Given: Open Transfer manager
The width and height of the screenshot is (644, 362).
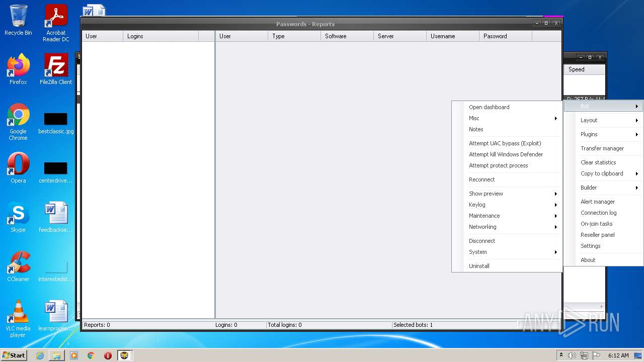Looking at the screenshot, I should click(603, 148).
